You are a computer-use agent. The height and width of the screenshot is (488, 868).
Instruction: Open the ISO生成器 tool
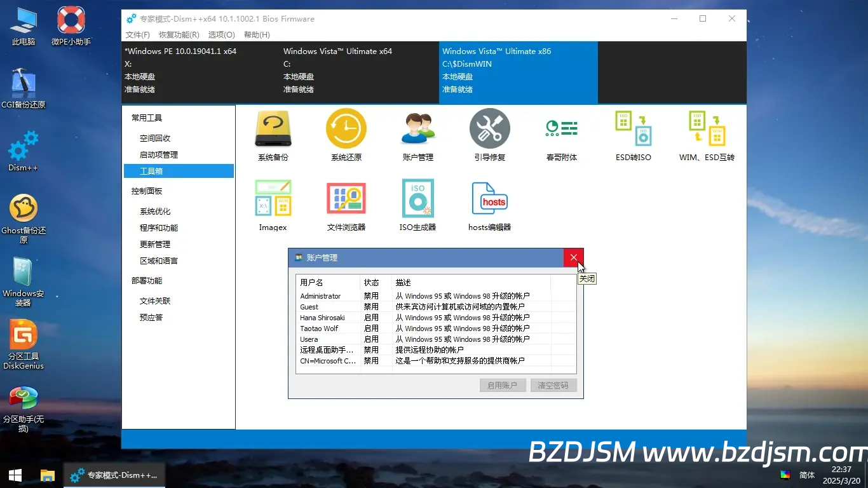417,205
